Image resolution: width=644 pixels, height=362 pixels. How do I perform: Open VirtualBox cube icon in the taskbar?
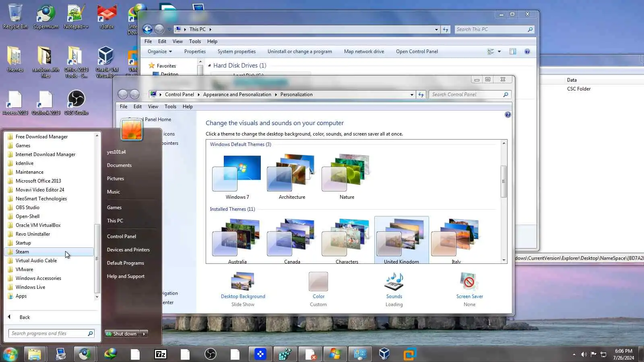384,354
